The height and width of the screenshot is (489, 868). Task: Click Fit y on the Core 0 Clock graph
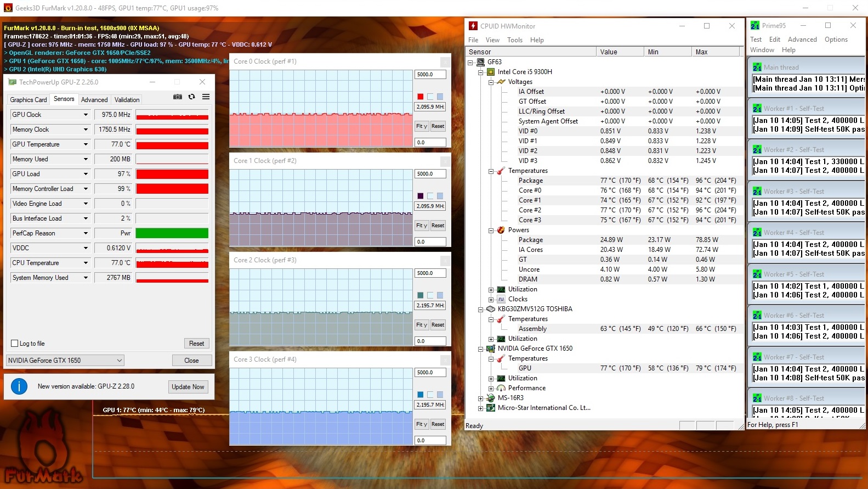pyautogui.click(x=421, y=126)
